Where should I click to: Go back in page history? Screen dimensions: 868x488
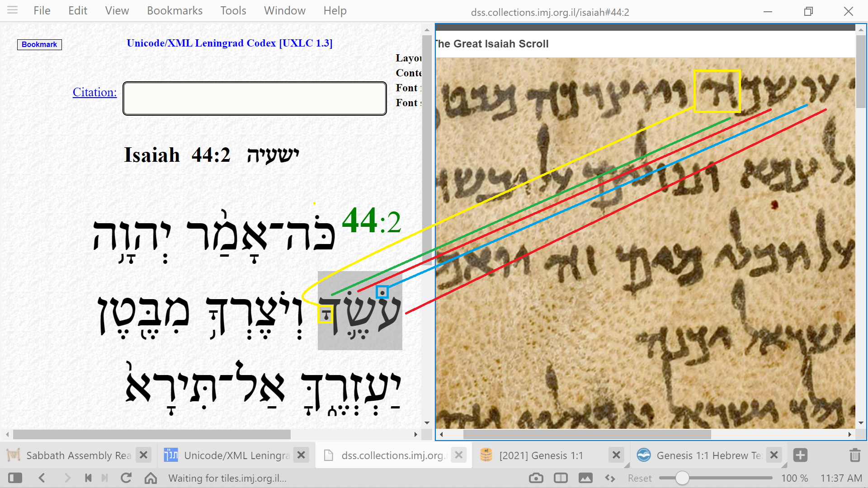coord(42,478)
